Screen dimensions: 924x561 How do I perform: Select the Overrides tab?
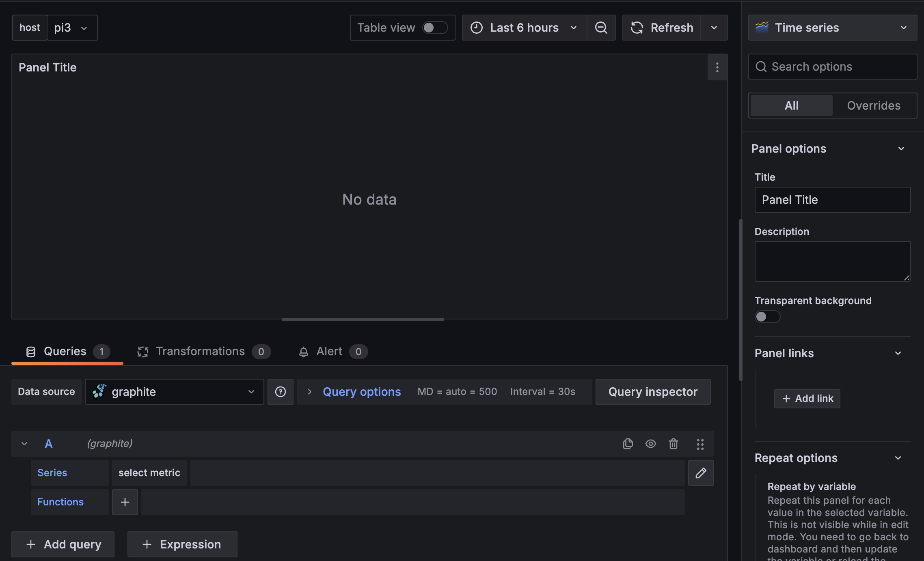tap(874, 106)
